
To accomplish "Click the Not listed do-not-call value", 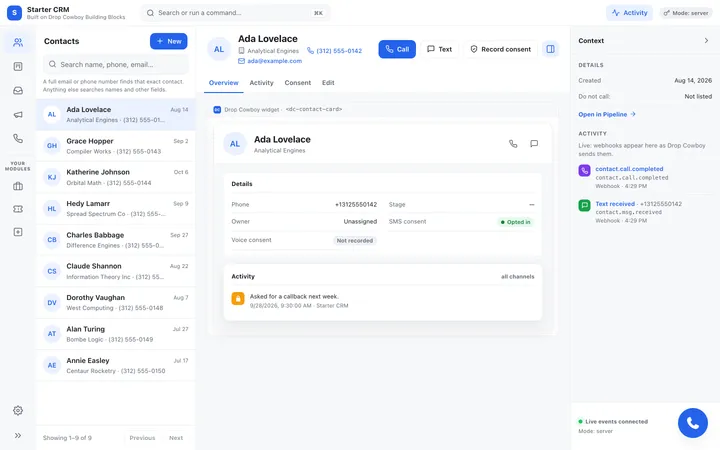I will click(698, 96).
